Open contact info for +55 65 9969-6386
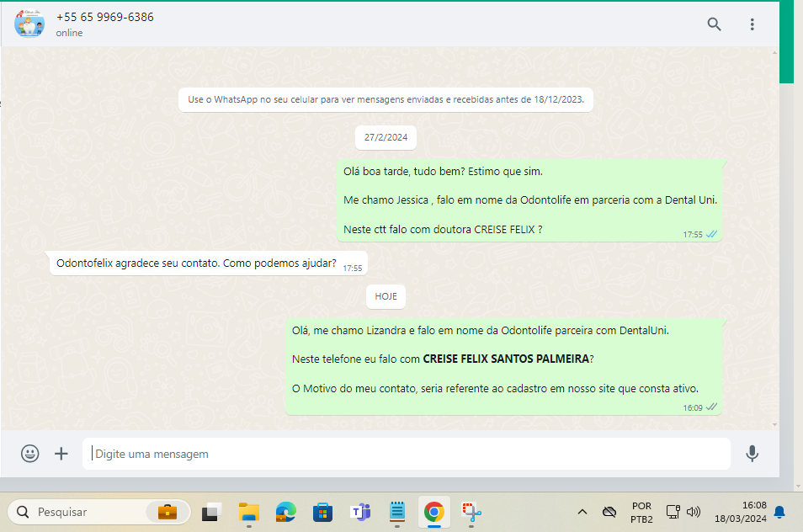803x532 pixels. tap(105, 17)
